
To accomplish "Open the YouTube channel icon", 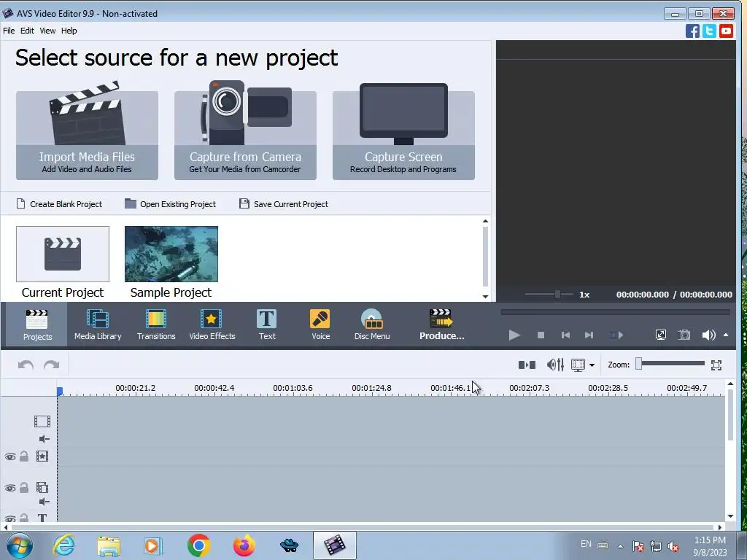I will [726, 31].
